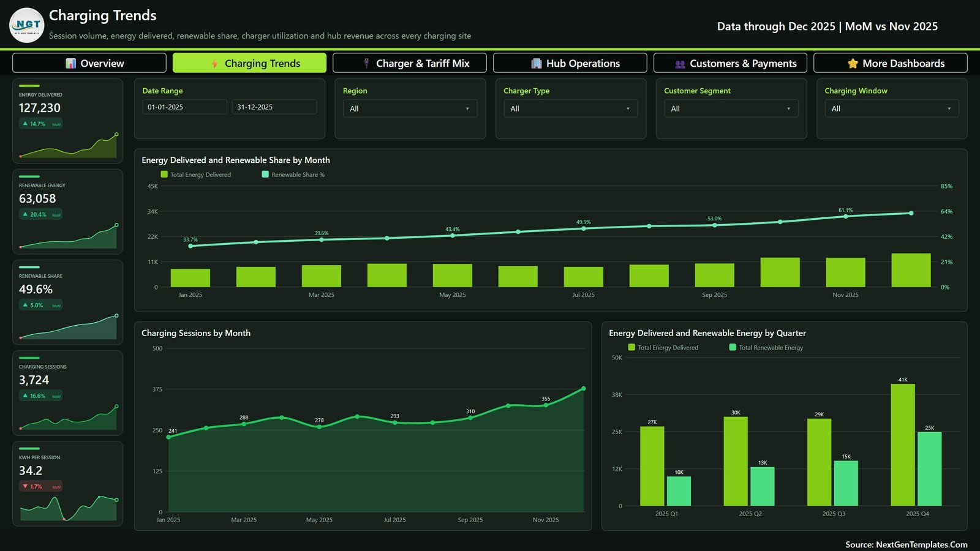
Task: Click the 20.4% MoM up indicator
Action: click(40, 214)
